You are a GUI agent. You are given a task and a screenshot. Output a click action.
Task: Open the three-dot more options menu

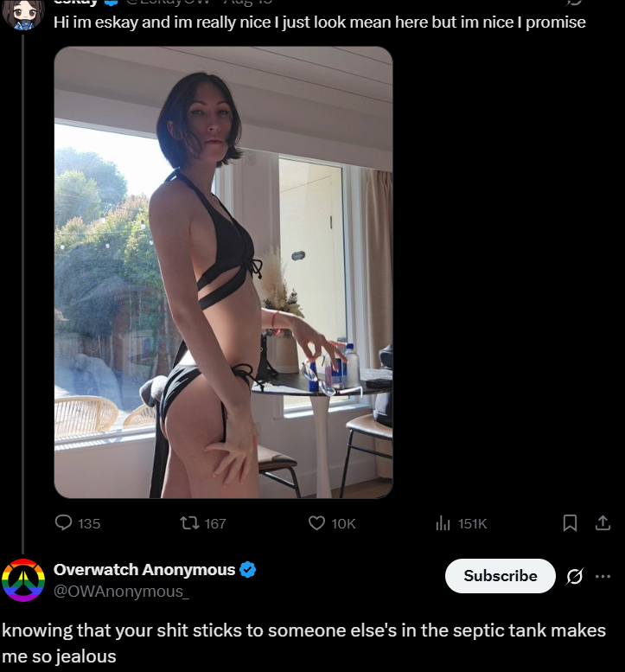click(x=603, y=576)
